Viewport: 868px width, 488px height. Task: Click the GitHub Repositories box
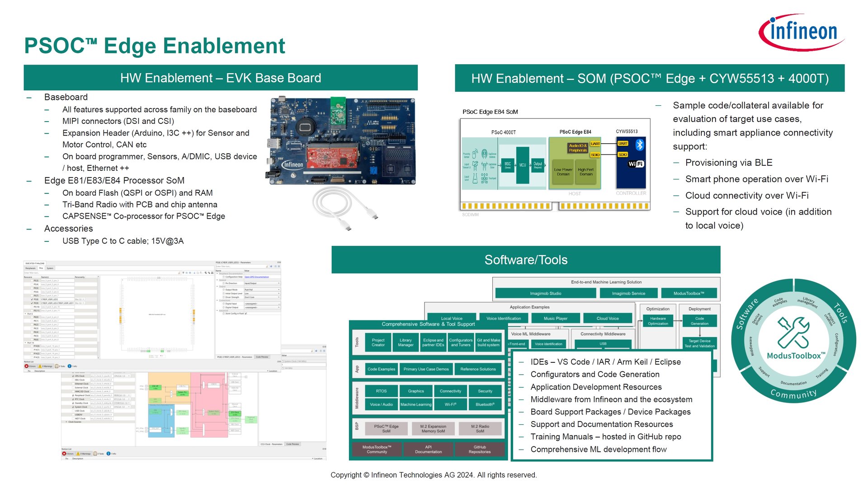click(480, 449)
